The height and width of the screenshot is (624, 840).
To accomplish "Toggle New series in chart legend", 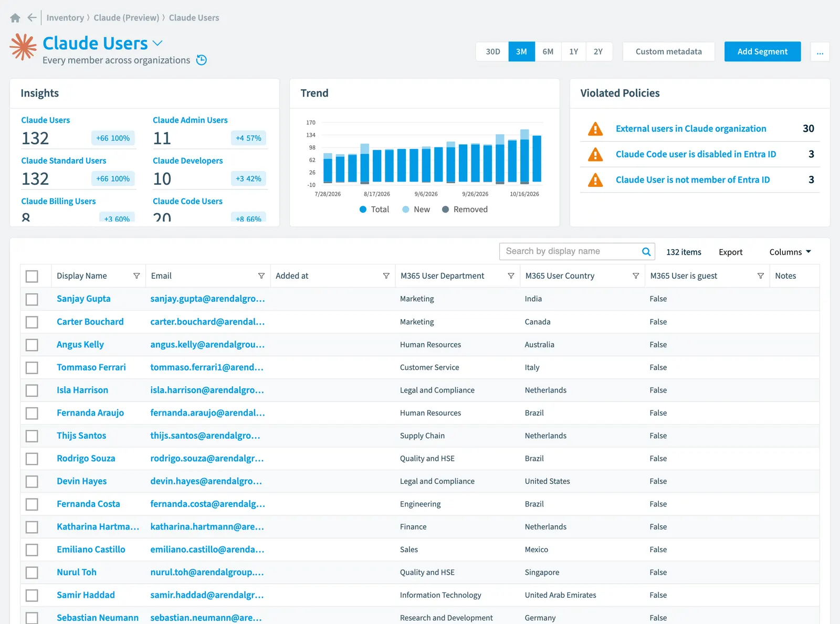I will coord(416,209).
